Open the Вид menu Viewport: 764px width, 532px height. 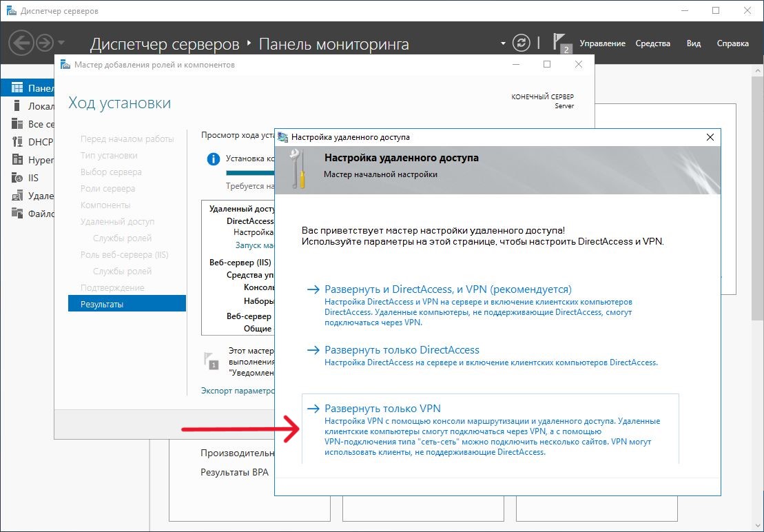tap(693, 43)
